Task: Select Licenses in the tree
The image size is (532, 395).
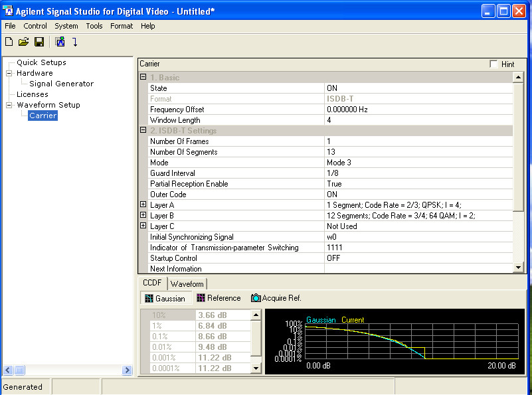Action: 33,94
